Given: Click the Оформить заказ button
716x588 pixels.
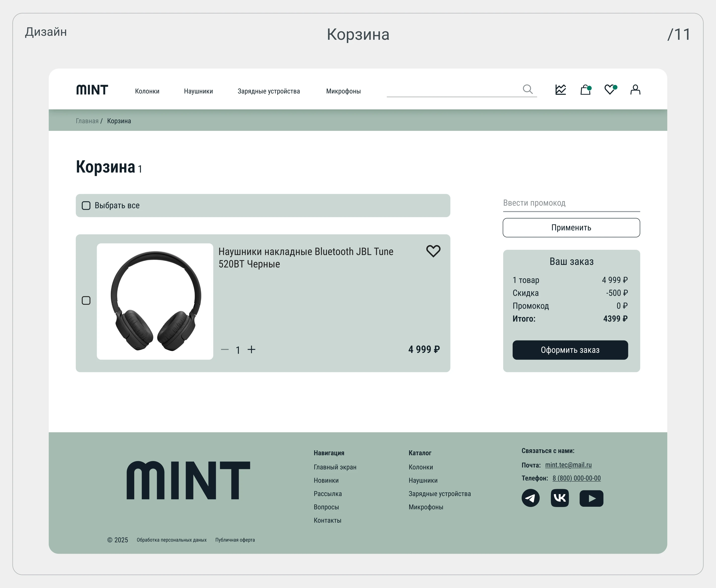Looking at the screenshot, I should 570,350.
